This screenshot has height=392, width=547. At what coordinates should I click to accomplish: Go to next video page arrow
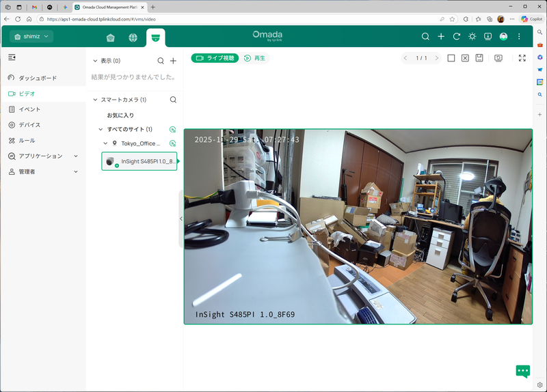[436, 58]
